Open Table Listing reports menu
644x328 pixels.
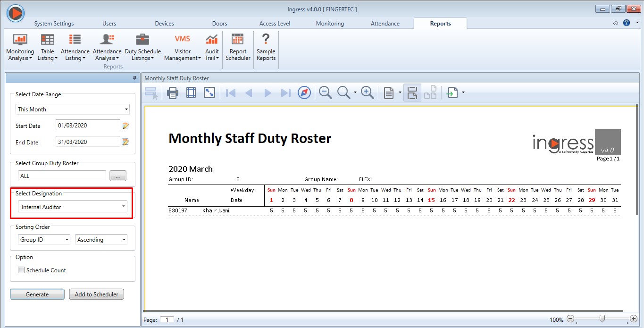tap(47, 48)
